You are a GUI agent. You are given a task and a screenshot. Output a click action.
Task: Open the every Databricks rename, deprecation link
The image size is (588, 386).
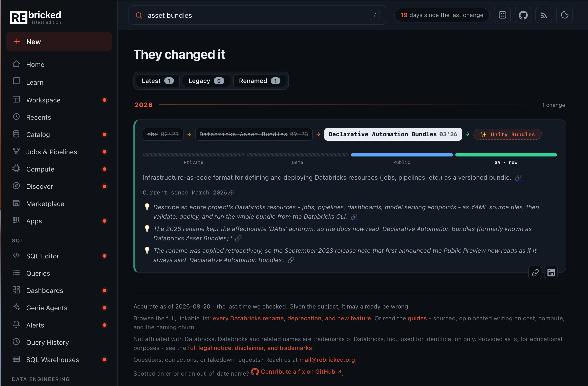(x=292, y=318)
